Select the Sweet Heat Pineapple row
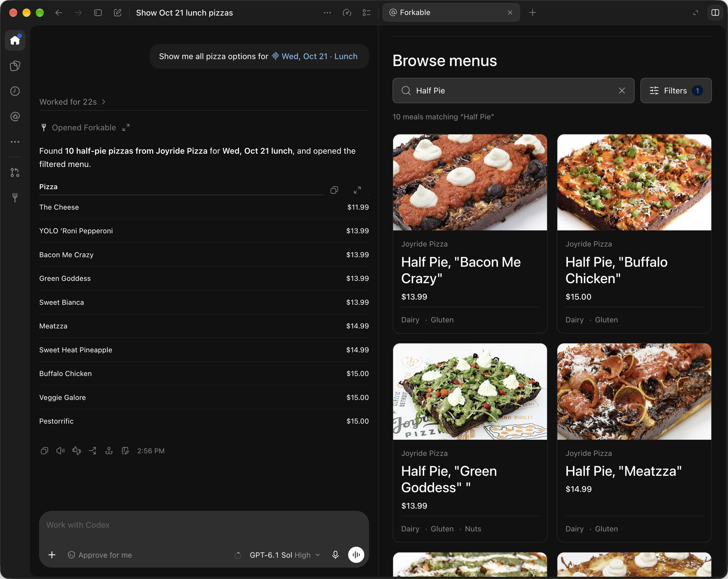 (204, 350)
